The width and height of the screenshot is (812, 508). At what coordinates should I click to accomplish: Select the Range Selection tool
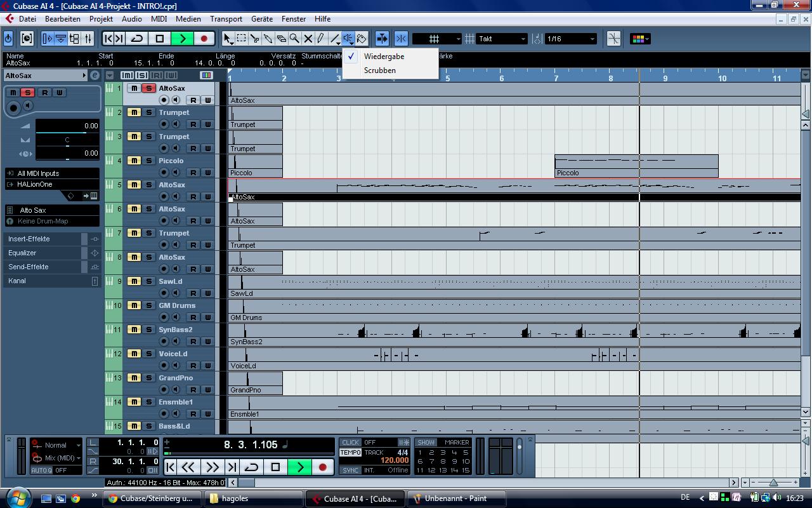tap(241, 39)
